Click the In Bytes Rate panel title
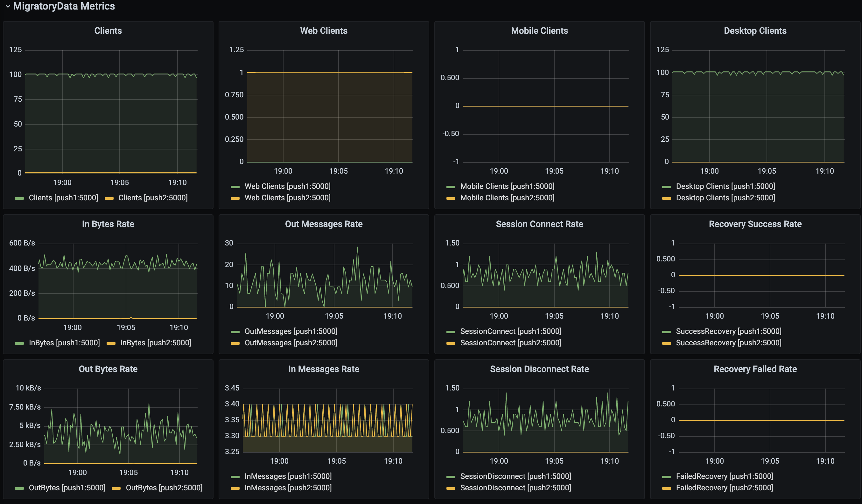862x504 pixels. click(x=108, y=224)
